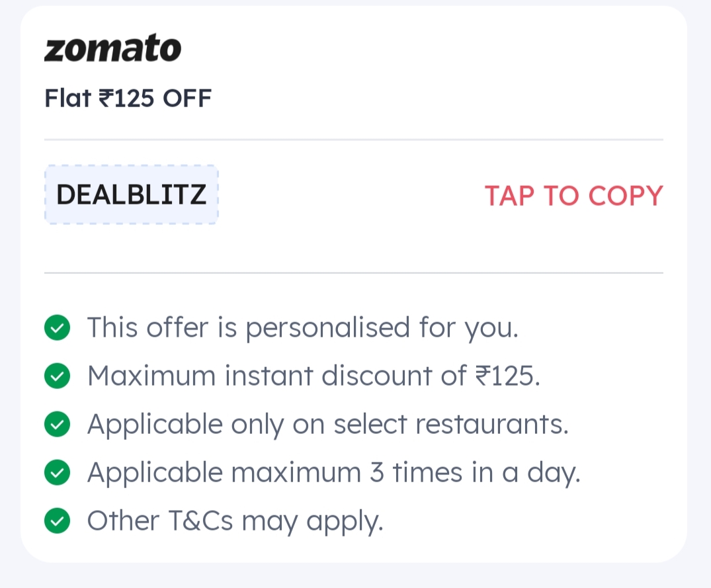Click 'Maximum instant discount of ₹125' text

[x=314, y=376]
